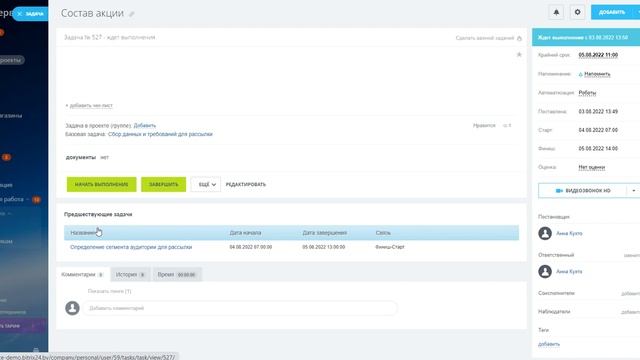Viewport: 640px width, 360px height.
Task: Click the Редактировать link
Action: click(x=246, y=184)
